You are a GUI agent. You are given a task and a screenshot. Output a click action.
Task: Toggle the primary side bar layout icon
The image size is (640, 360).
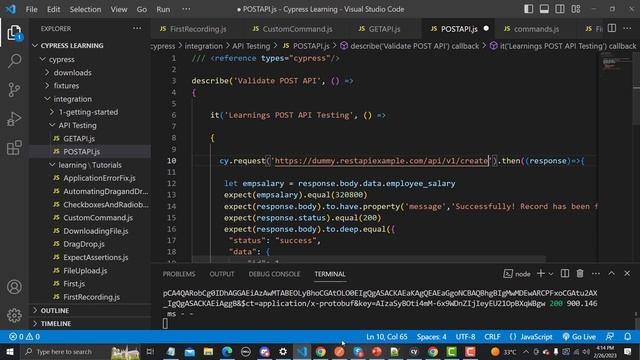coord(528,9)
